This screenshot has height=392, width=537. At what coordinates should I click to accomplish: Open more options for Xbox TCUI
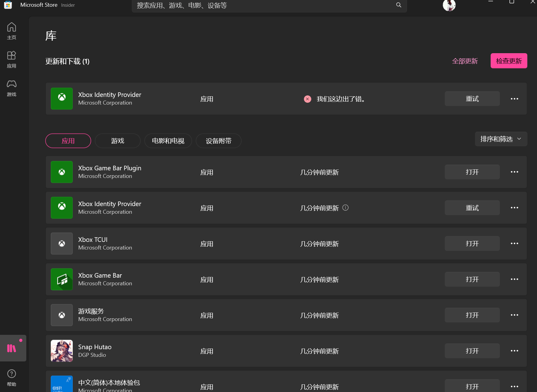point(514,243)
